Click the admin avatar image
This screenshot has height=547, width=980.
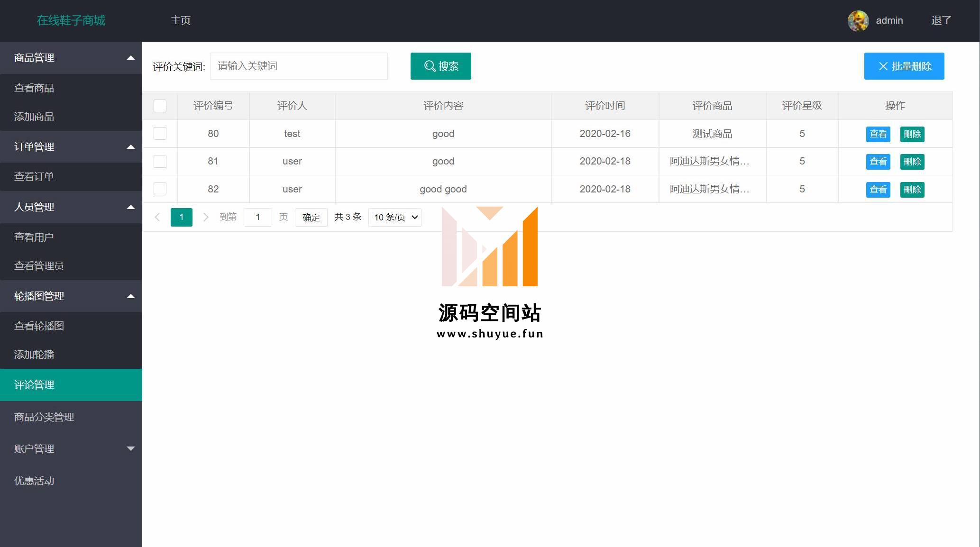pyautogui.click(x=858, y=21)
